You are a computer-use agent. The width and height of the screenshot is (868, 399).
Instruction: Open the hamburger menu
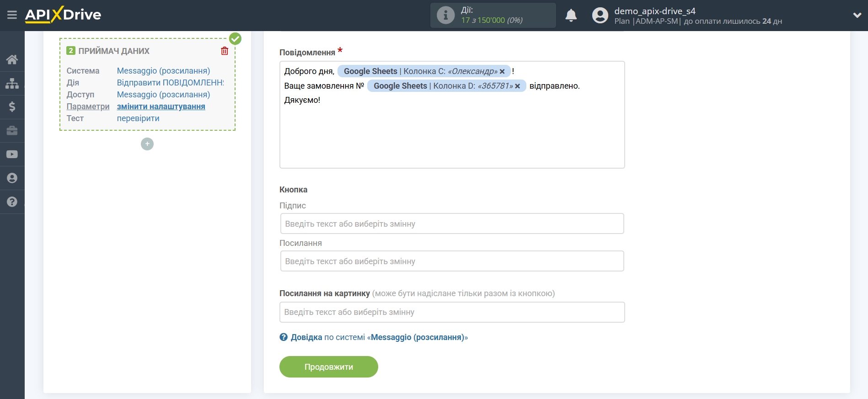tap(12, 15)
